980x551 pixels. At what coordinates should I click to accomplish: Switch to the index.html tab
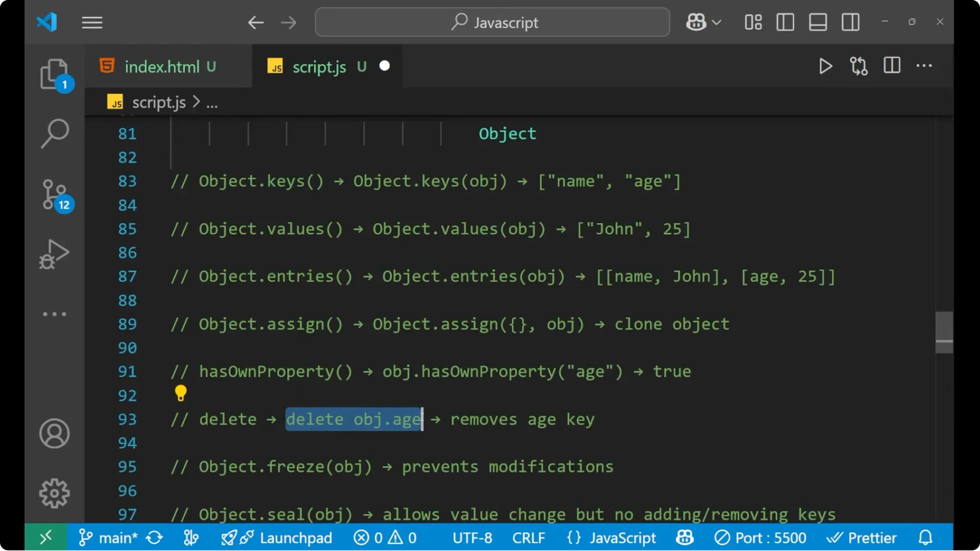(162, 66)
